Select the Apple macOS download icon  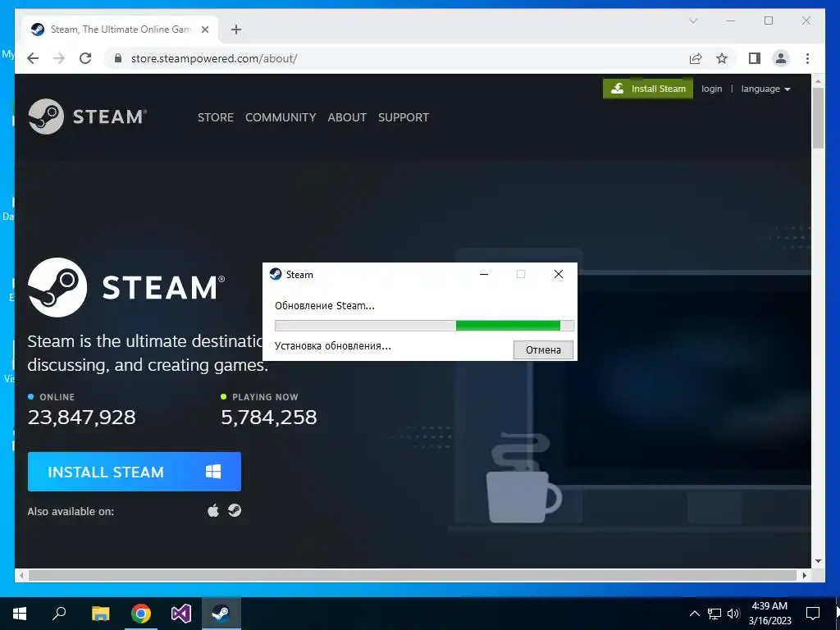point(213,510)
